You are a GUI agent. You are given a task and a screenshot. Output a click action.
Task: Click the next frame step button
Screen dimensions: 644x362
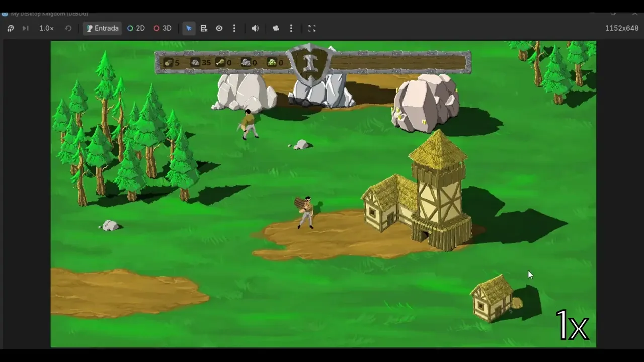click(25, 28)
